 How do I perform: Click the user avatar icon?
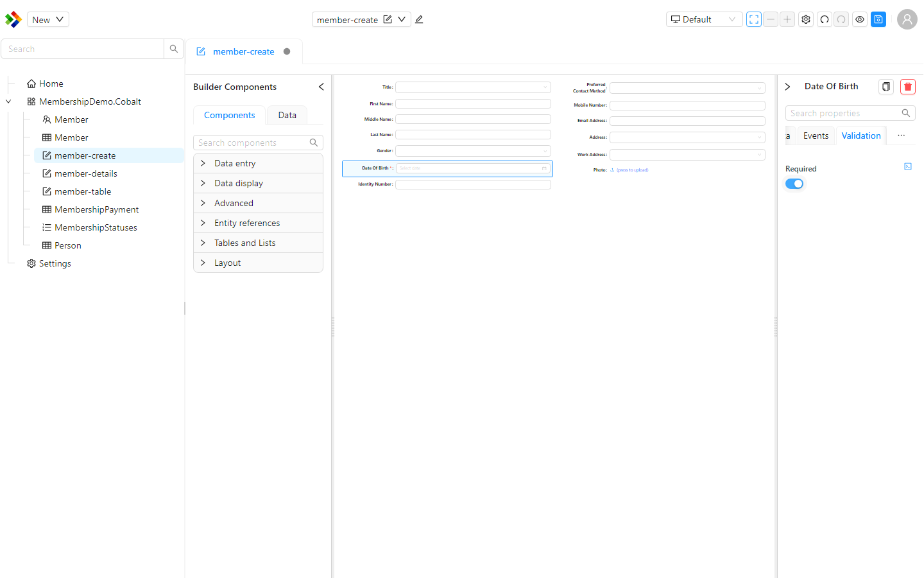[907, 19]
